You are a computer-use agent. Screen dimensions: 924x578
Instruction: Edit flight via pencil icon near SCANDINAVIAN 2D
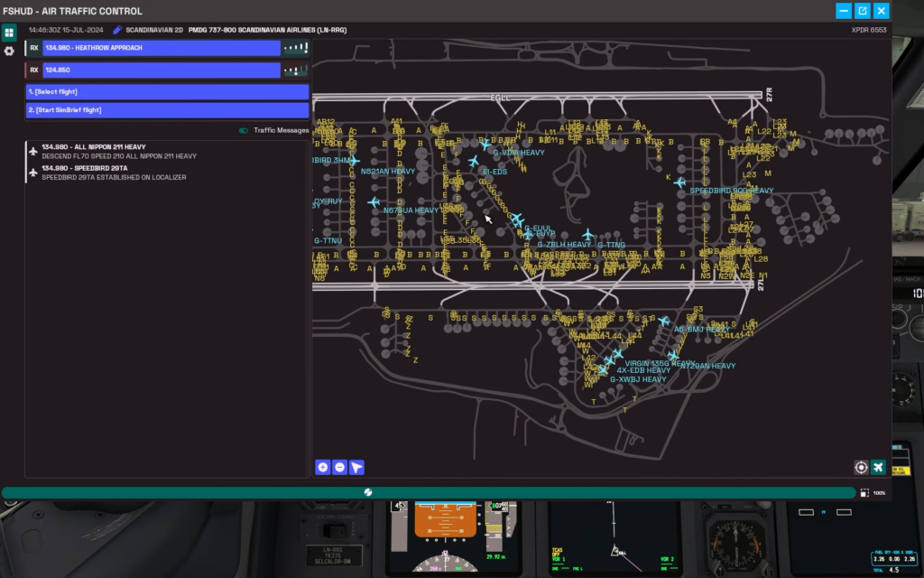[116, 30]
